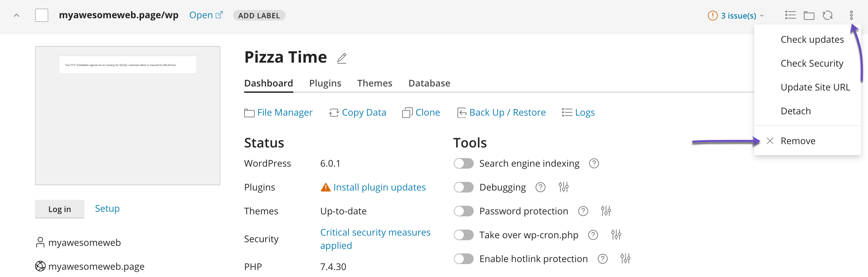Click the refresh icon in the header
The width and height of the screenshot is (868, 277).
click(x=827, y=16)
